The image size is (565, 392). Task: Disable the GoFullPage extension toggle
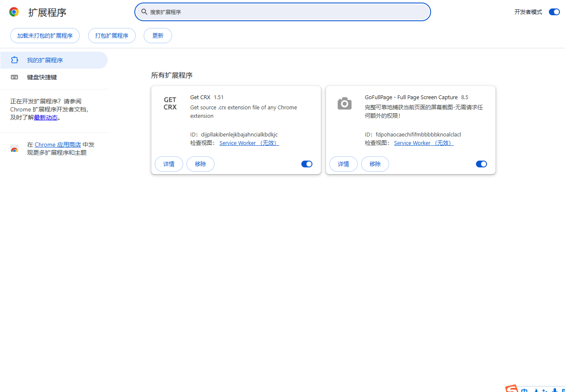pos(481,164)
